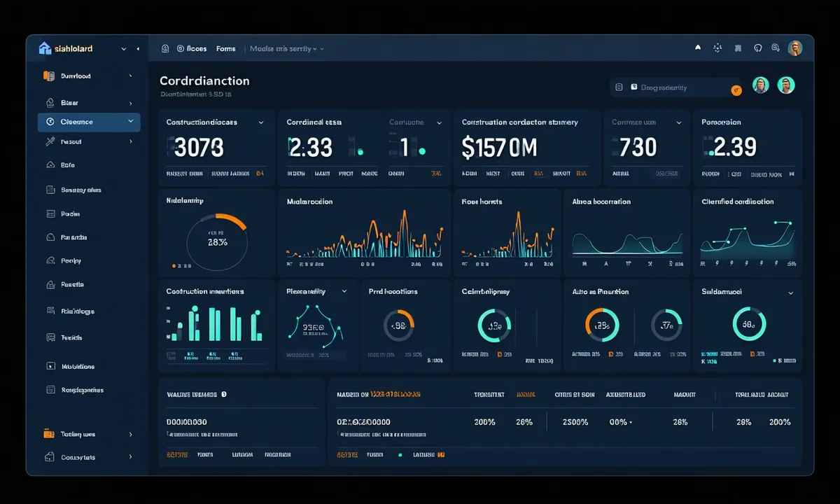Click the 730 metric value
This screenshot has width=840, height=504.
point(638,147)
